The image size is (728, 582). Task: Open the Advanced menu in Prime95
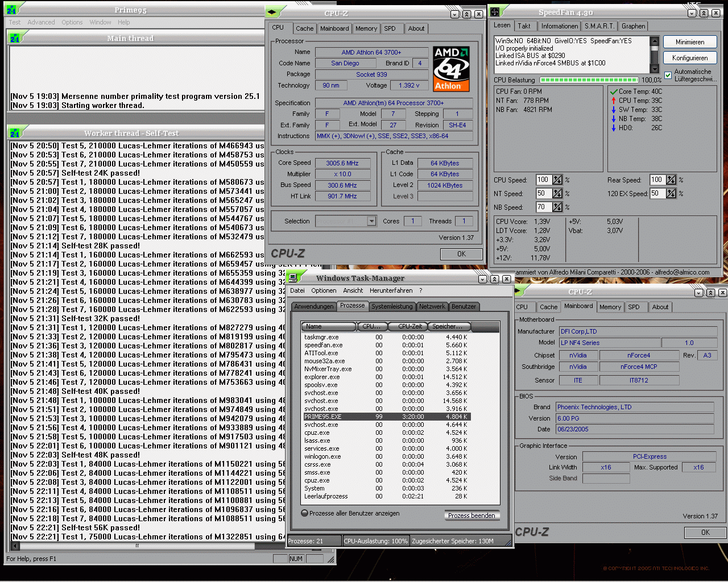click(41, 22)
